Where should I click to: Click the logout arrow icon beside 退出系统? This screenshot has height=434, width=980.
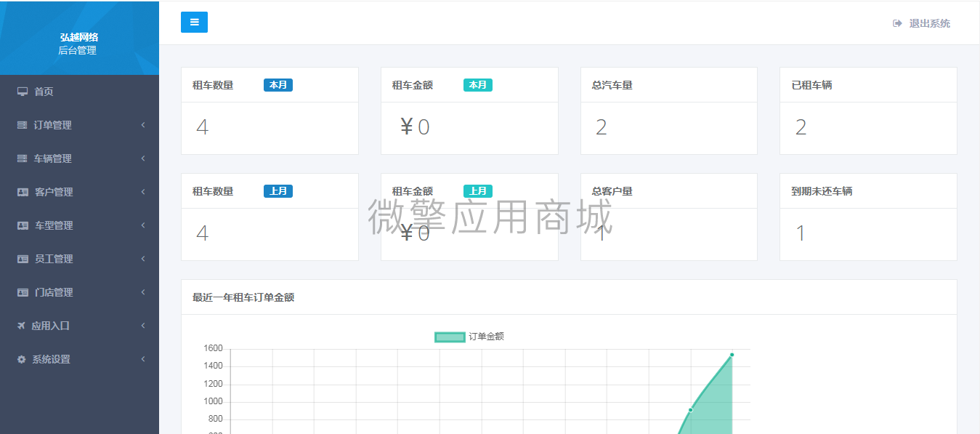[x=897, y=23]
